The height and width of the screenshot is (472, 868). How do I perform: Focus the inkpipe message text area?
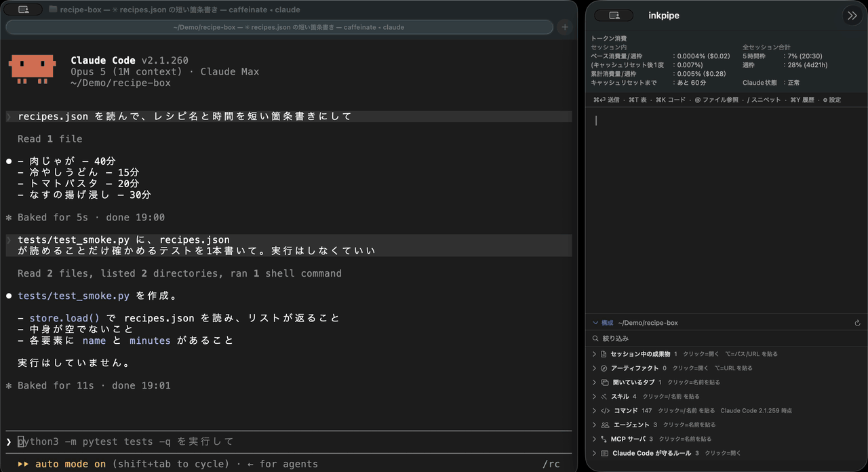tap(726, 210)
